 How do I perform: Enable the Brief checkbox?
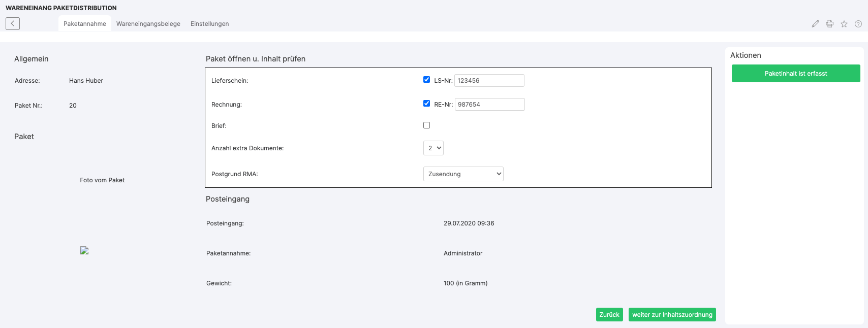(x=426, y=125)
